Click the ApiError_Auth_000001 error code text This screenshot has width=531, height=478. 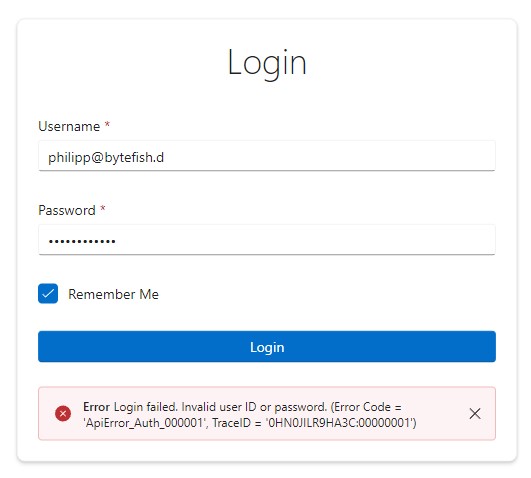pyautogui.click(x=144, y=423)
